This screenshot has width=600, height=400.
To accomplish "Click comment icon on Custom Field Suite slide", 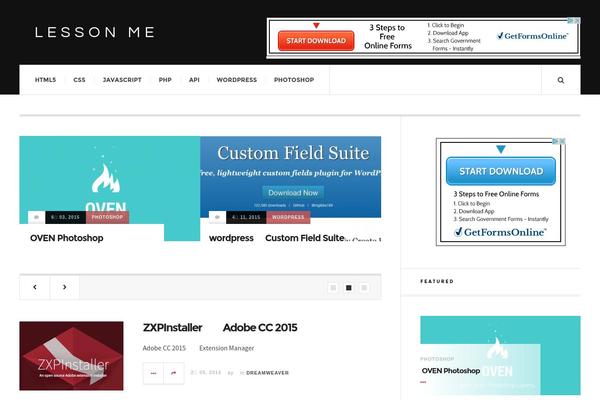I will [x=217, y=217].
